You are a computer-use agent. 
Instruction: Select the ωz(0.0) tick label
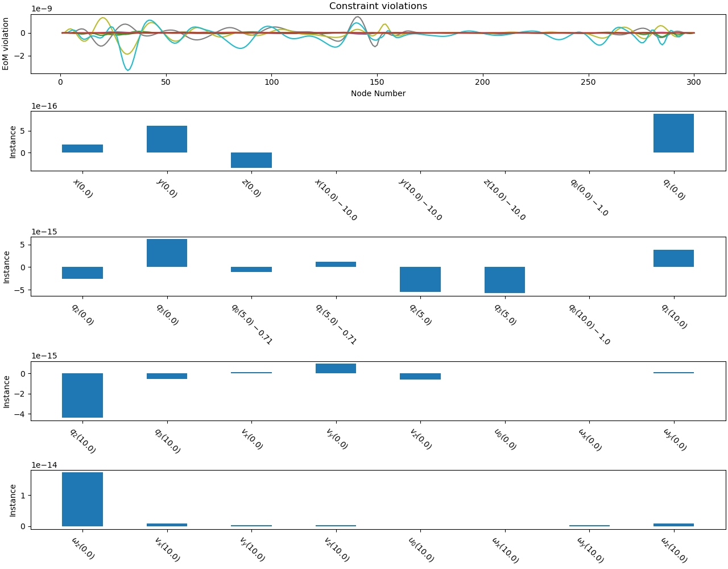(x=83, y=549)
